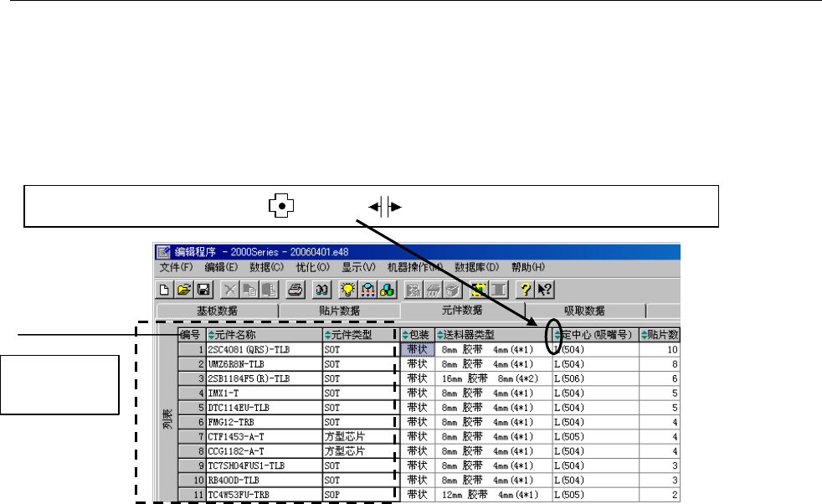This screenshot has width=822, height=504.
Task: Open the 优化(O) menu
Action: coord(312,267)
